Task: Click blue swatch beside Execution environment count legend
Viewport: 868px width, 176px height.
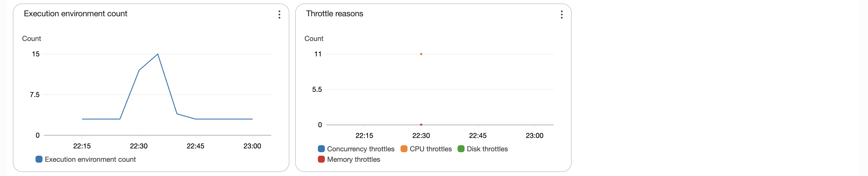Action: [x=39, y=159]
